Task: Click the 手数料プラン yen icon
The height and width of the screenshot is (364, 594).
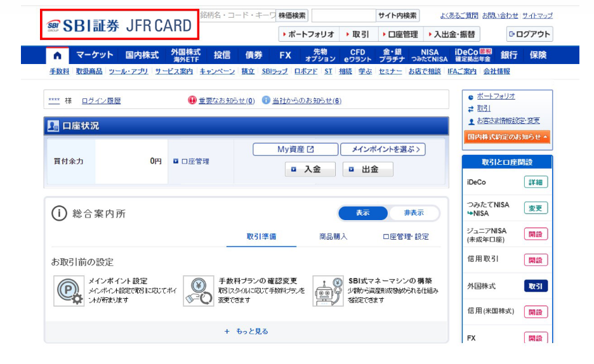Action: pyautogui.click(x=199, y=290)
